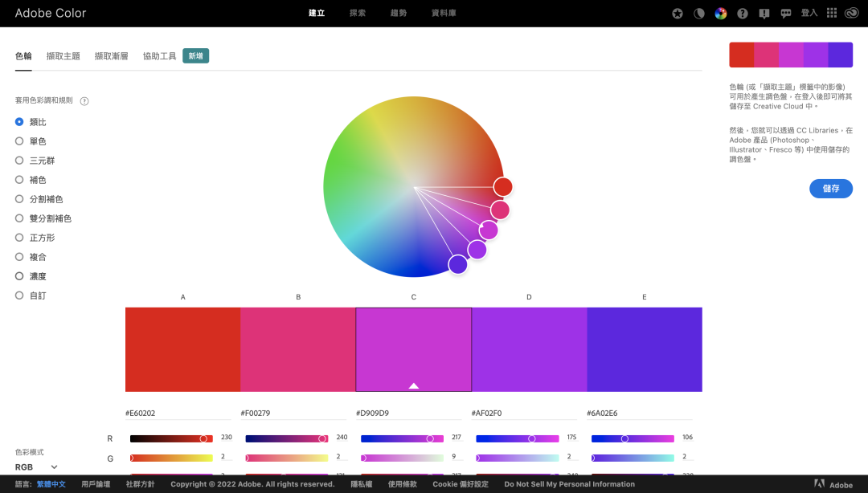The width and height of the screenshot is (868, 493).
Task: Switch to the 協助工具 tab
Action: [x=159, y=56]
